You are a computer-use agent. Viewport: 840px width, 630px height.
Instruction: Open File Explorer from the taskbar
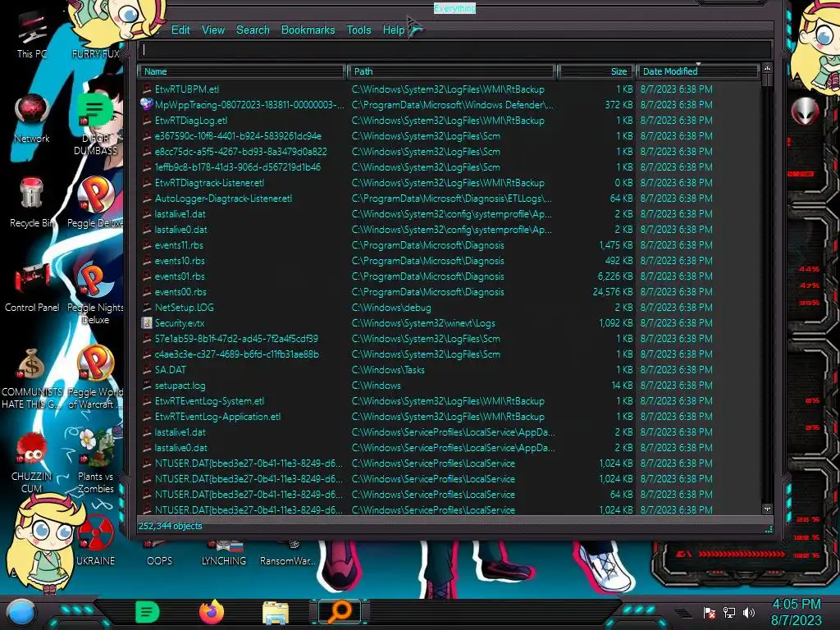point(276,613)
